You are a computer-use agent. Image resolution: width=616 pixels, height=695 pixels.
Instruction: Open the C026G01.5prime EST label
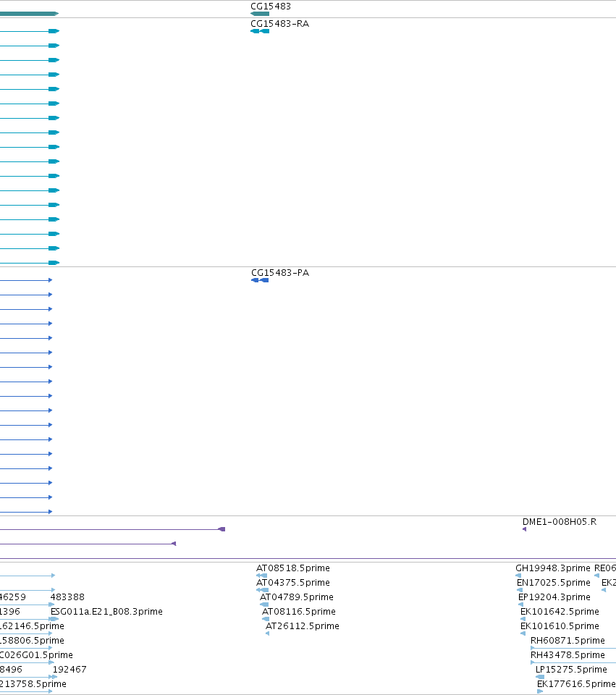point(36,654)
